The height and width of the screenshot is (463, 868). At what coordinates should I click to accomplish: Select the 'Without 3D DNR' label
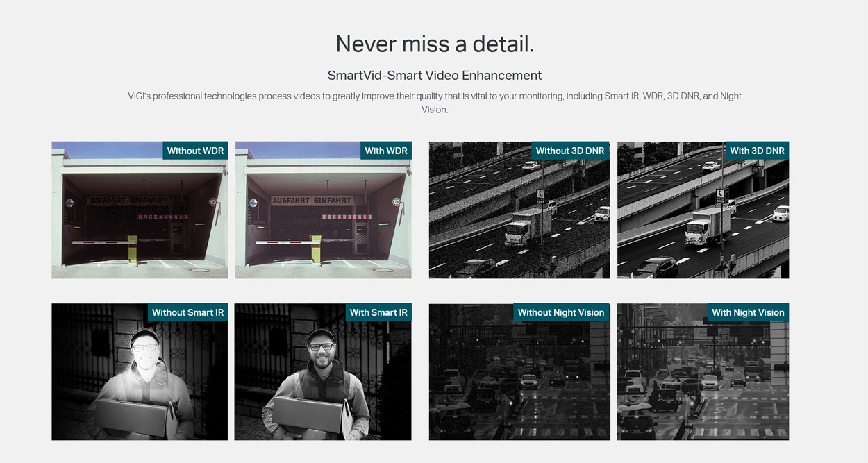click(569, 151)
